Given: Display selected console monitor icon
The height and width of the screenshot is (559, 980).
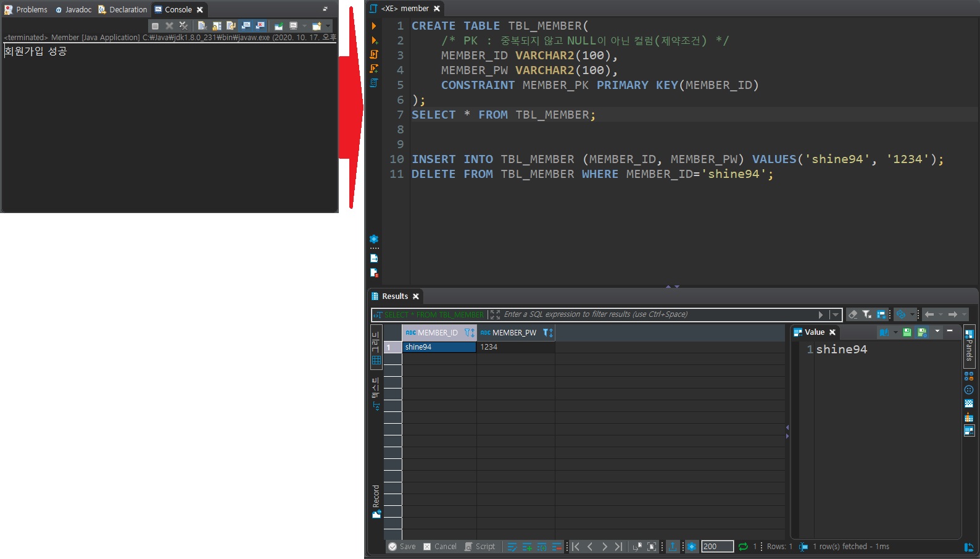Looking at the screenshot, I should (x=293, y=26).
